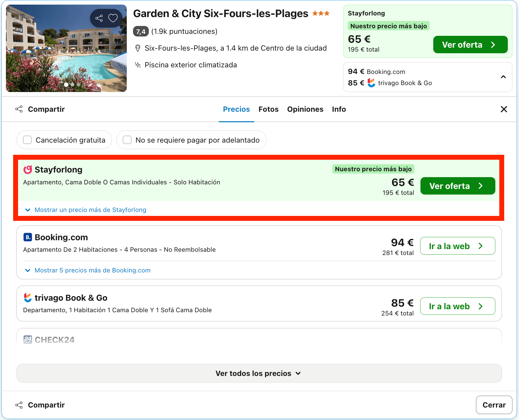Open the hotel pool photo
This screenshot has height=420, width=519.
pos(66,48)
